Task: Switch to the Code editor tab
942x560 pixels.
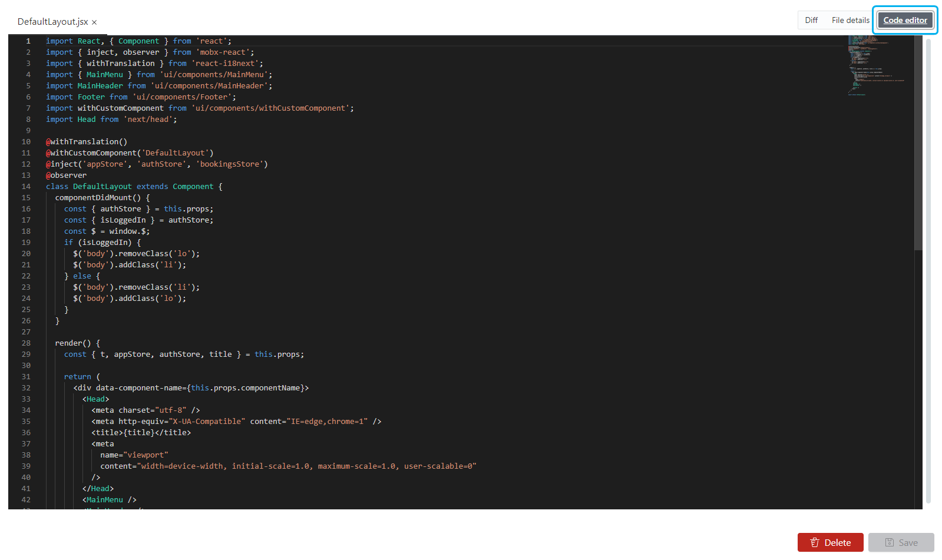Action: tap(905, 20)
